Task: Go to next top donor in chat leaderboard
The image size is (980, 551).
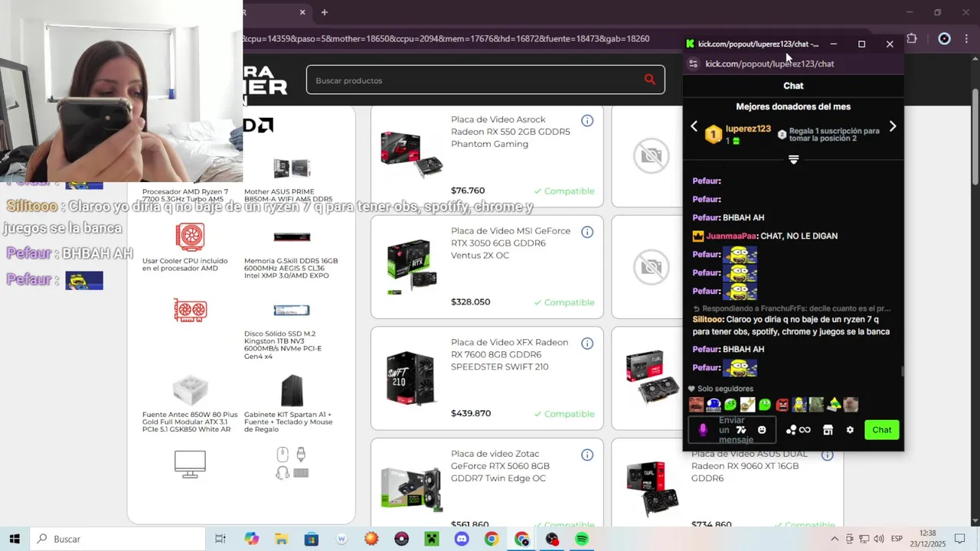Action: click(893, 126)
